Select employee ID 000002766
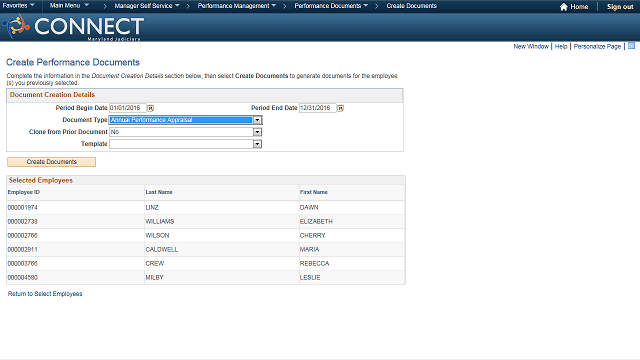Viewport: 640px width, 360px height. click(22, 236)
